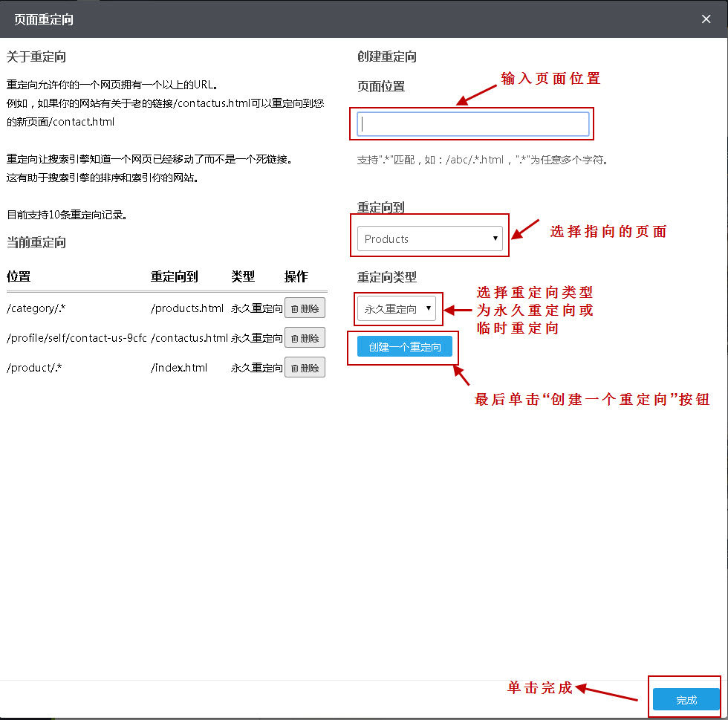The height and width of the screenshot is (720, 728).
Task: Click the 创建一个重定向 button
Action: coord(405,347)
